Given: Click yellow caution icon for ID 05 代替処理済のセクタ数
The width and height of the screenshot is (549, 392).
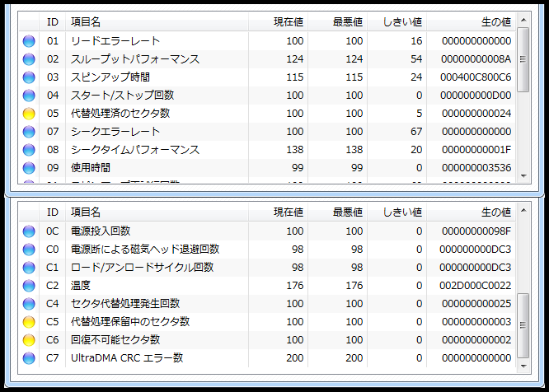Looking at the screenshot, I should pos(29,114).
